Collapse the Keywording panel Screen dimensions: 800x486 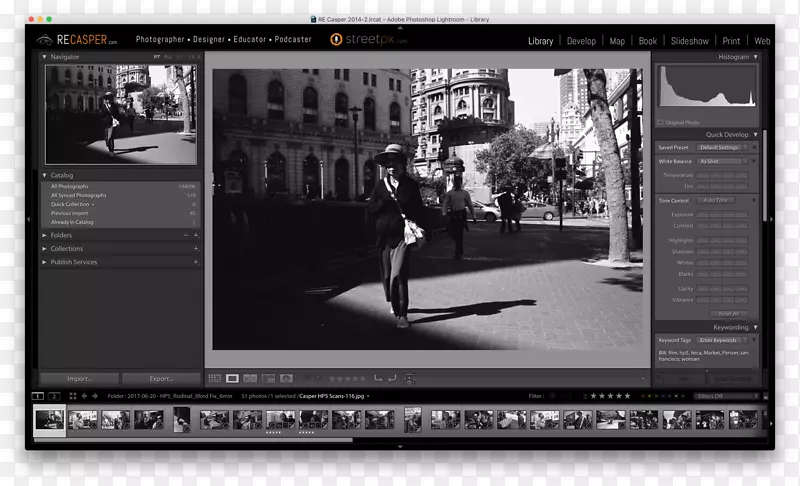pyautogui.click(x=756, y=327)
